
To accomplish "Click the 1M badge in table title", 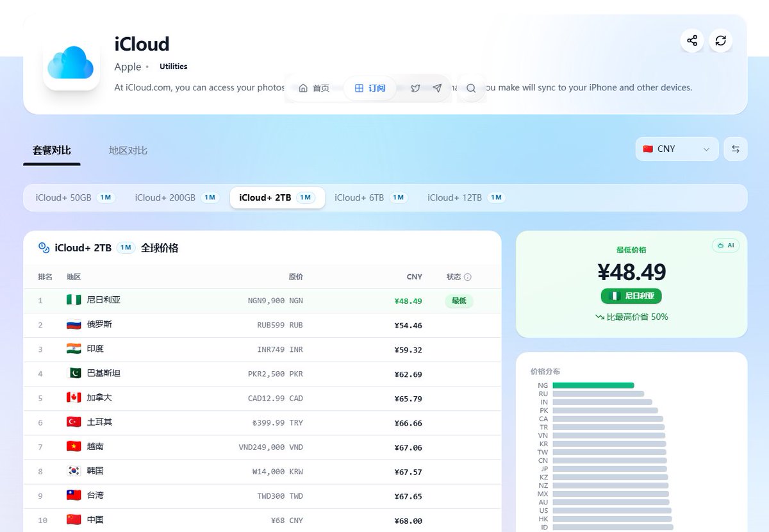I will click(x=126, y=247).
